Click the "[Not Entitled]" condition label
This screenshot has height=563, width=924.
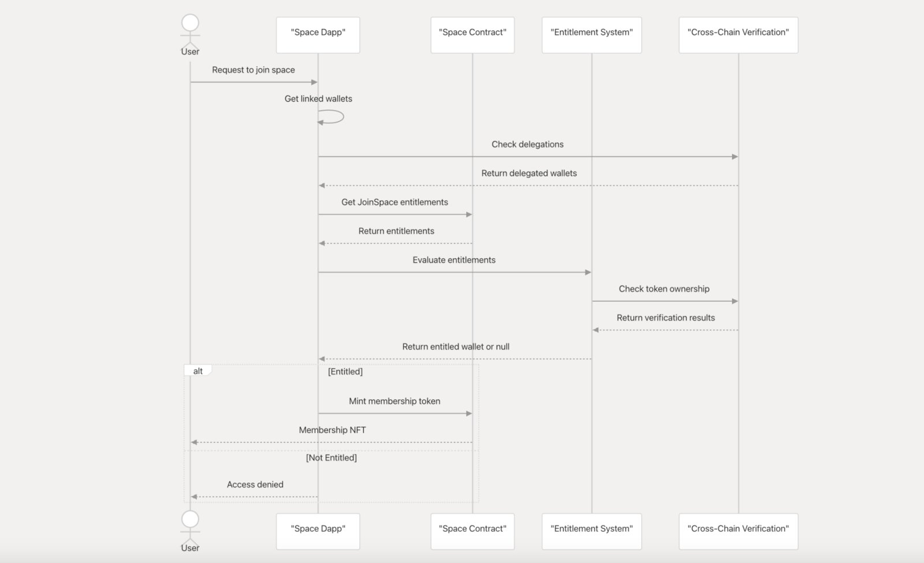(x=331, y=457)
